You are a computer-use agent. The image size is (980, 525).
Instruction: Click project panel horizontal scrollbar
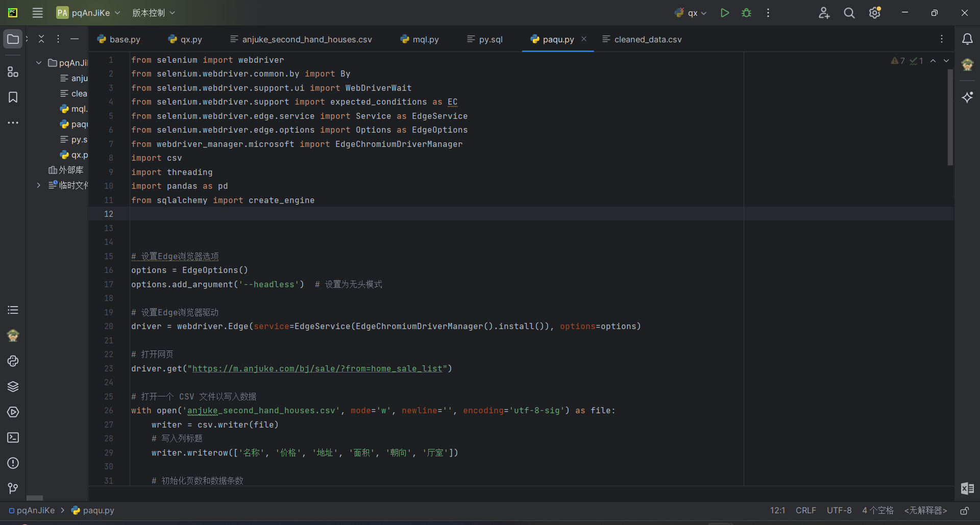35,498
